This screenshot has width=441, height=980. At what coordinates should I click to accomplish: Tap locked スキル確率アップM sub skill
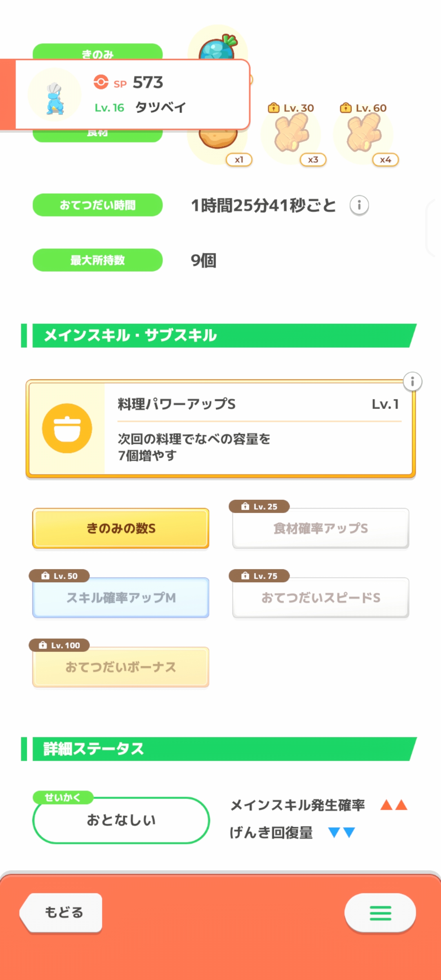point(121,598)
